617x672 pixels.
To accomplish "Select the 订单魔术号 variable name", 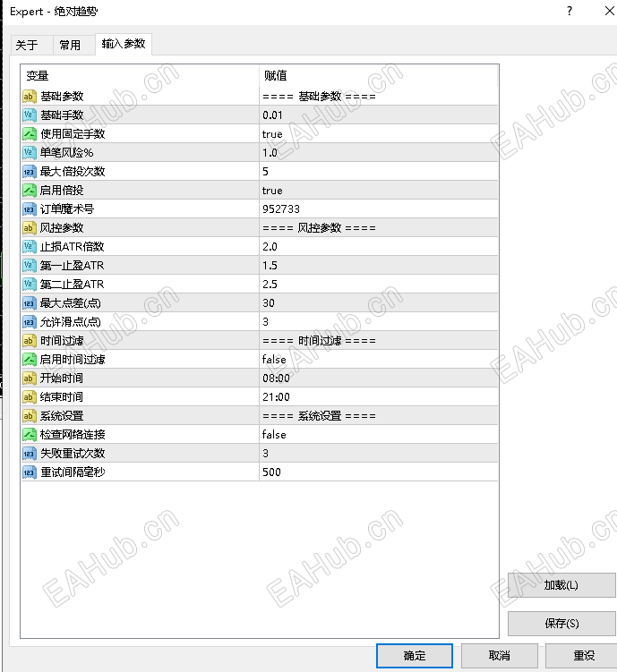I will 67,209.
